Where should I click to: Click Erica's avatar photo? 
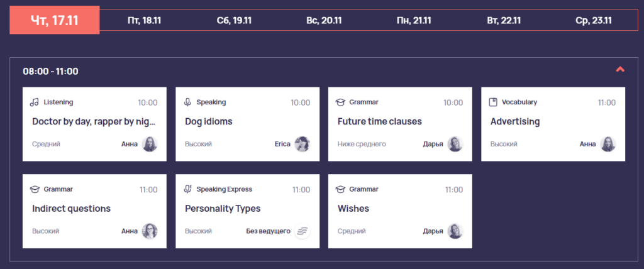[303, 144]
